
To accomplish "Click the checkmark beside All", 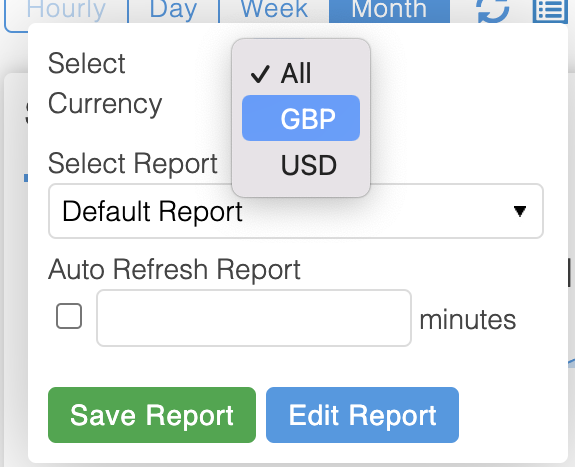I will click(260, 74).
